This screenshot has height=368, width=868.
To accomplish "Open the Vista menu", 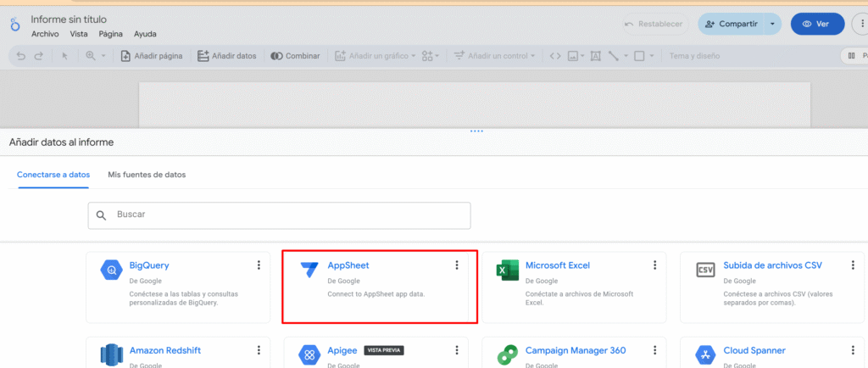I will (x=79, y=34).
